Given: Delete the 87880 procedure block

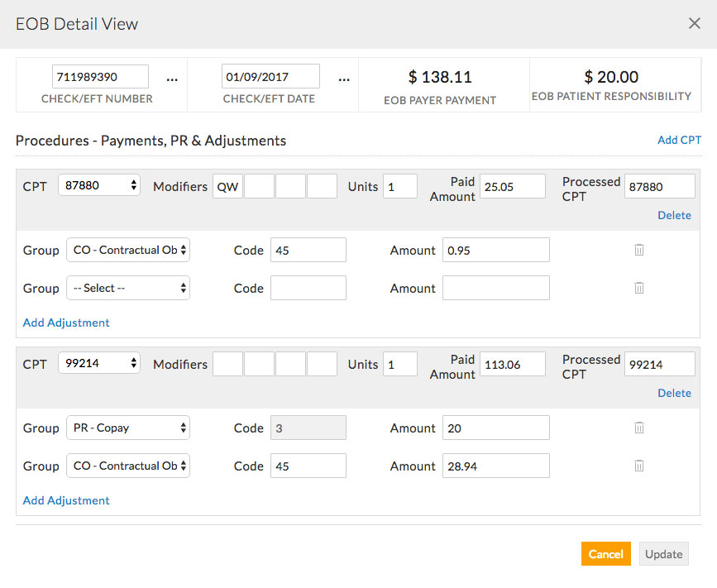Looking at the screenshot, I should click(x=674, y=215).
